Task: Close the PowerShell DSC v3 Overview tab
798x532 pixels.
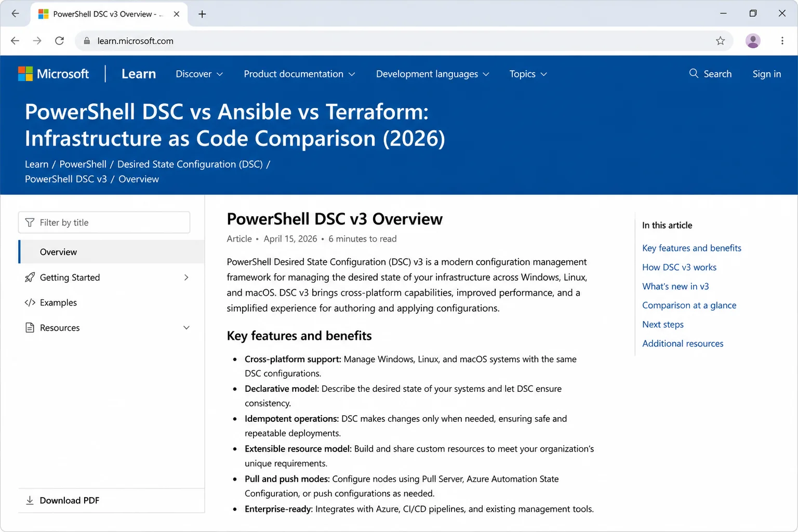Action: [x=176, y=14]
